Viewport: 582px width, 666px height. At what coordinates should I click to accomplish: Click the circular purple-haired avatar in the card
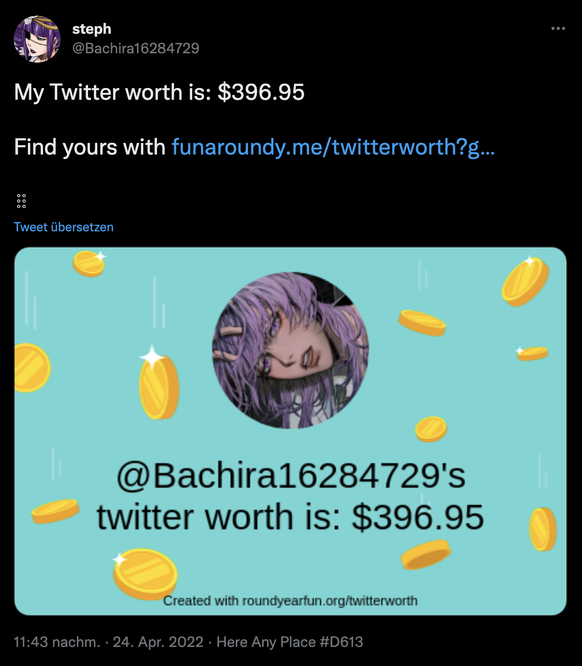[x=291, y=350]
